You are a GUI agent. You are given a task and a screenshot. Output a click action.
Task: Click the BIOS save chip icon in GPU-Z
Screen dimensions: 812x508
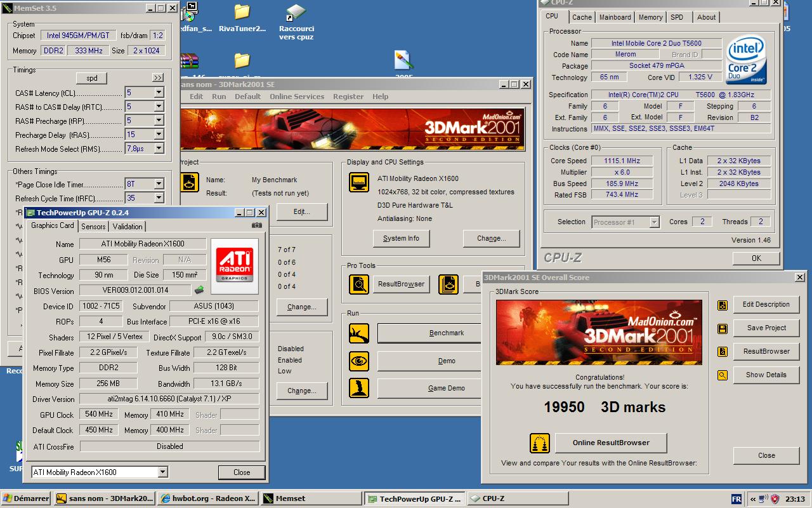[x=199, y=290]
